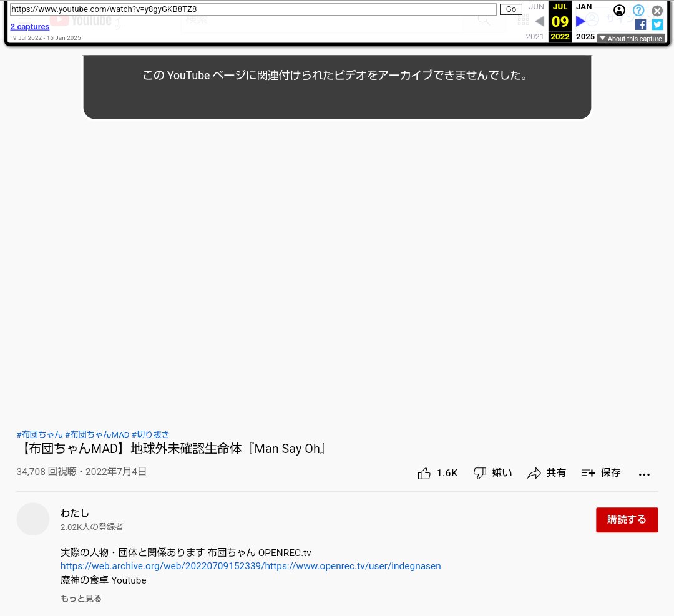Like the video with thumbs up icon

(424, 473)
